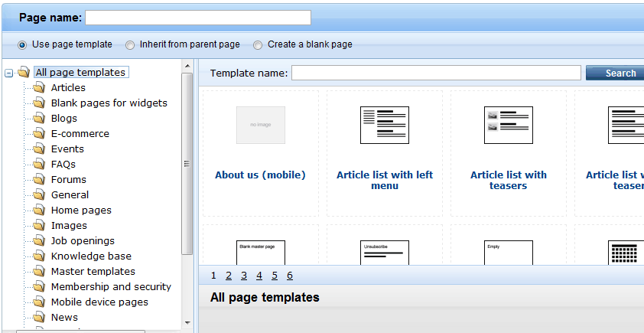Select the All page templates tree label

[x=80, y=73]
